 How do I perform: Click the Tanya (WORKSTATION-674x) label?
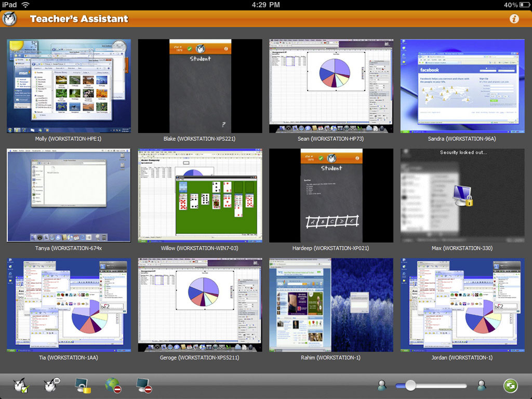69,248
